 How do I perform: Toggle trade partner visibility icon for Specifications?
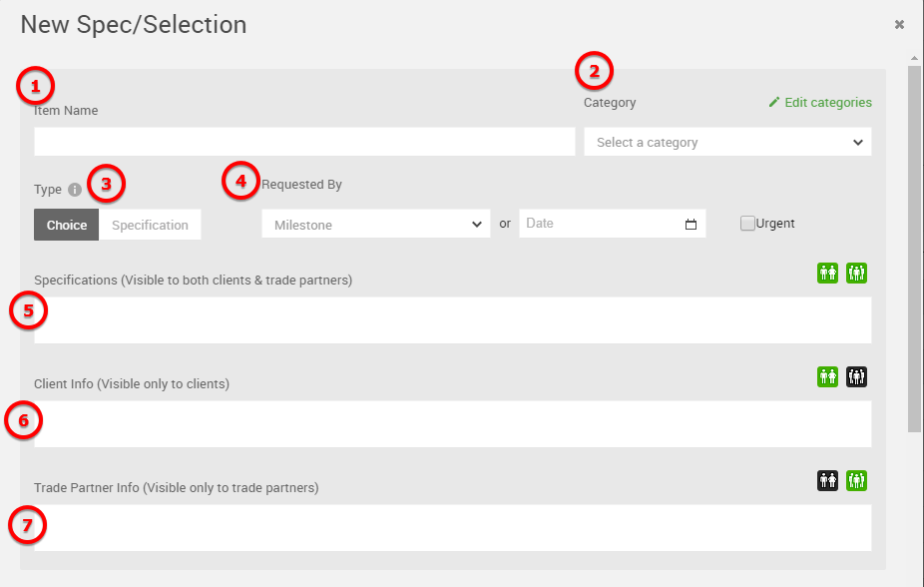pos(856,273)
